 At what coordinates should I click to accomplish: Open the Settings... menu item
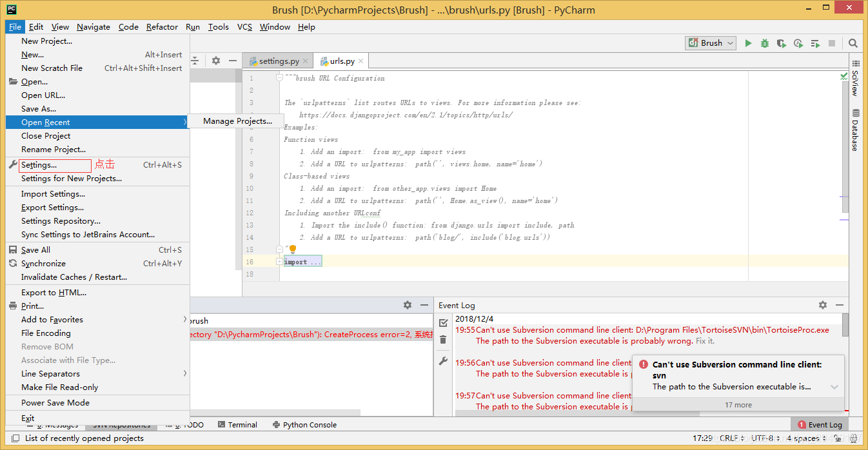[97, 165]
